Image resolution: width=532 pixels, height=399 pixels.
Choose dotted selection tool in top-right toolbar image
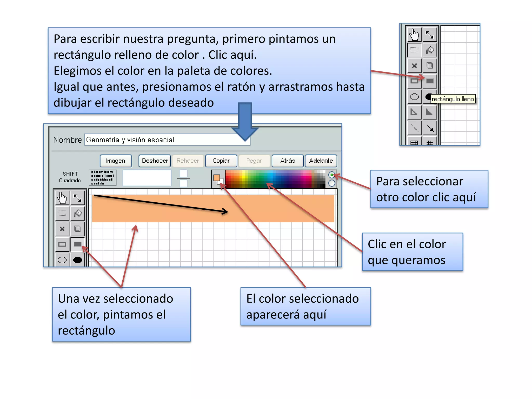point(414,50)
